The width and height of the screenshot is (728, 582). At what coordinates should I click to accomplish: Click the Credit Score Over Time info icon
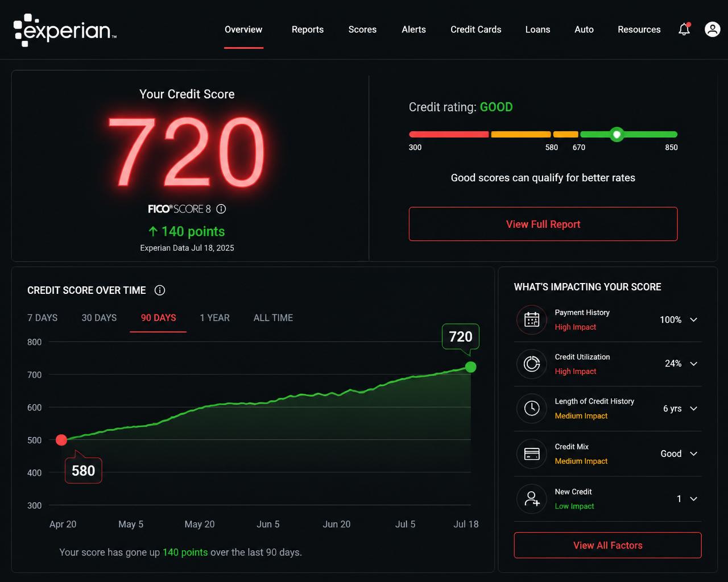160,290
